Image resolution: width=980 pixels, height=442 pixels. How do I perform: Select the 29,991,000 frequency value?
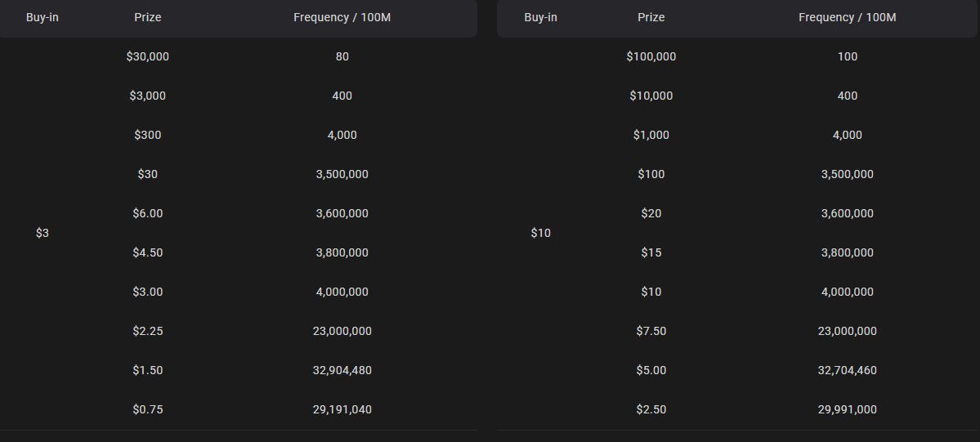click(848, 409)
